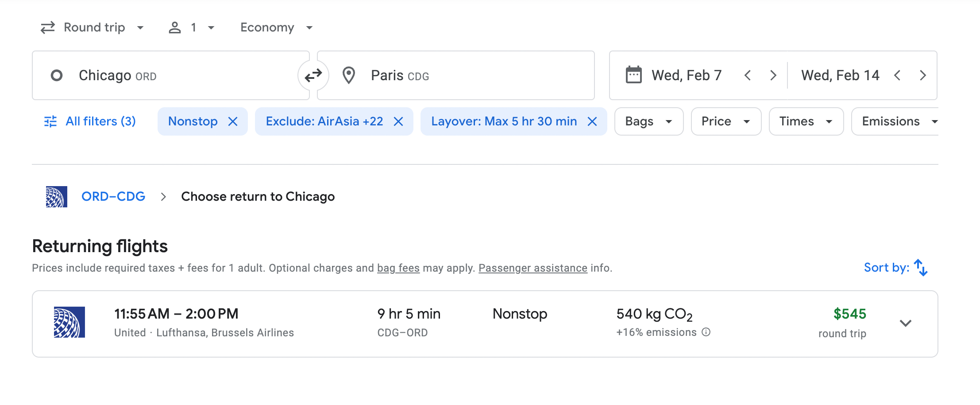Image resolution: width=980 pixels, height=405 pixels.
Task: Remove the Exclude AirAsia airlines filter
Action: pyautogui.click(x=398, y=121)
